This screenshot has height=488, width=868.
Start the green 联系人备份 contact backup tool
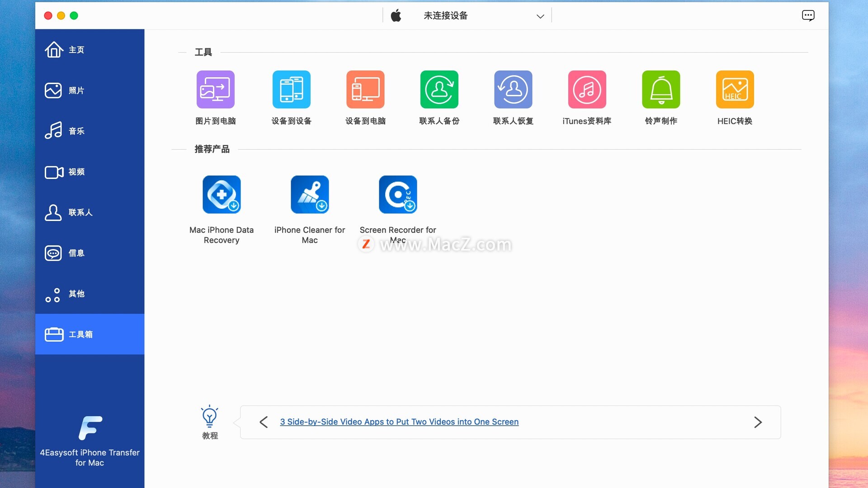[x=439, y=89]
